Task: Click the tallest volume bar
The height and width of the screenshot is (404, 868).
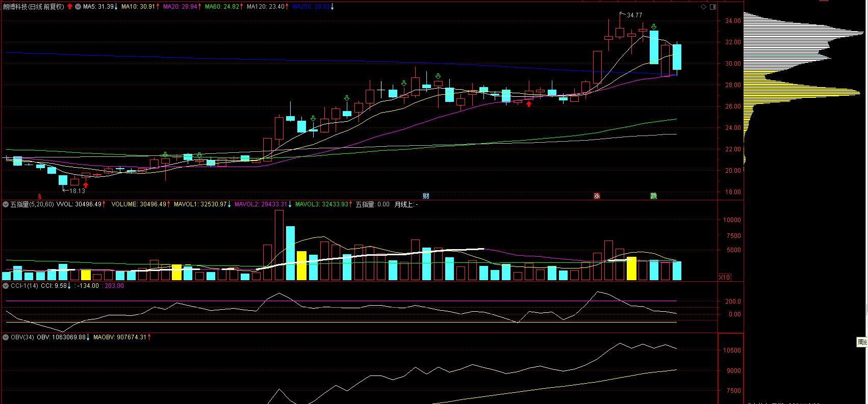Action: (279, 245)
